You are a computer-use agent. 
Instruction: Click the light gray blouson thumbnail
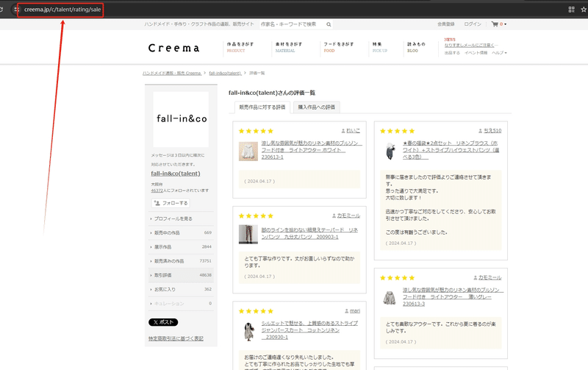pyautogui.click(x=390, y=298)
